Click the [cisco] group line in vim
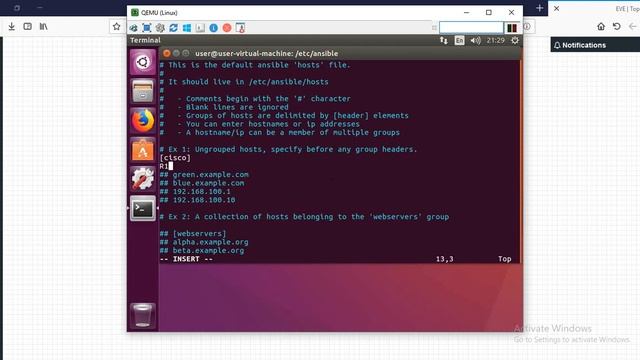Screen dimensions: 640x360 (x=175, y=158)
